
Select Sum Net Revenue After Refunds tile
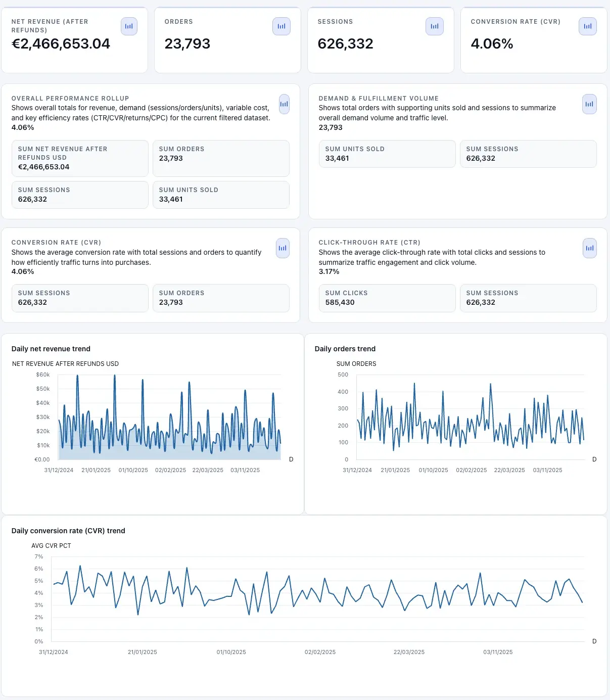point(80,158)
